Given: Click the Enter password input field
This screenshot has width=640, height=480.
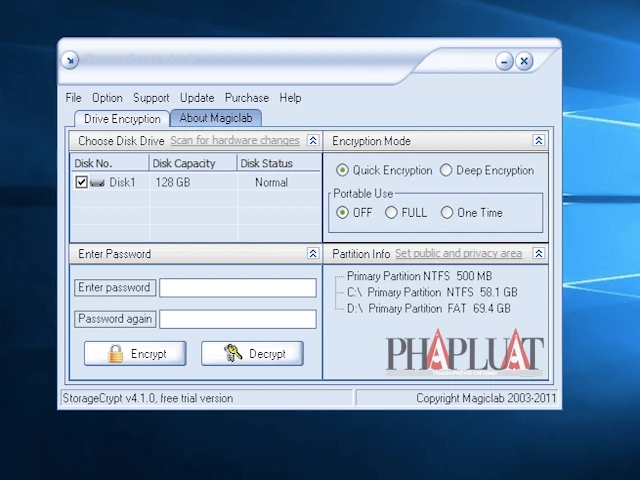Looking at the screenshot, I should 238,288.
